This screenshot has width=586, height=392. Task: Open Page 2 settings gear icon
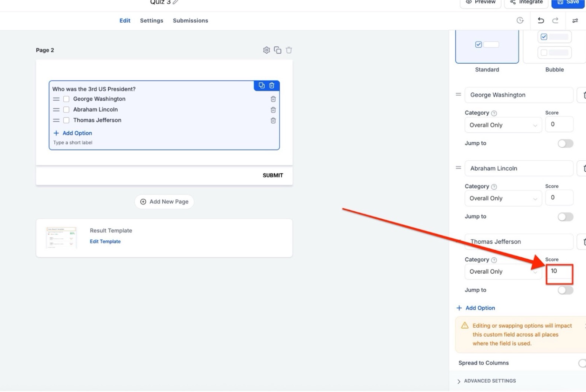[x=266, y=50]
